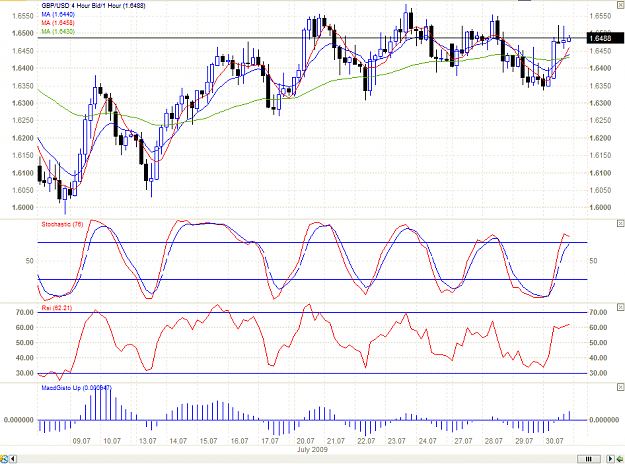Screen dimensions: 625x464
Task: Click the green arrow icon beside scrollbar
Action: coord(620,459)
